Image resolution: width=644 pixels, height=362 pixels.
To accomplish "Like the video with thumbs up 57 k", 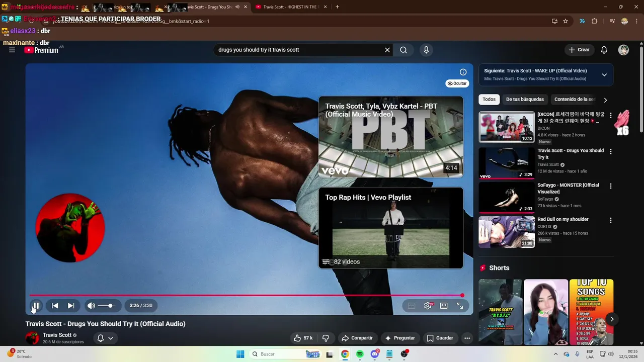I will point(303,338).
